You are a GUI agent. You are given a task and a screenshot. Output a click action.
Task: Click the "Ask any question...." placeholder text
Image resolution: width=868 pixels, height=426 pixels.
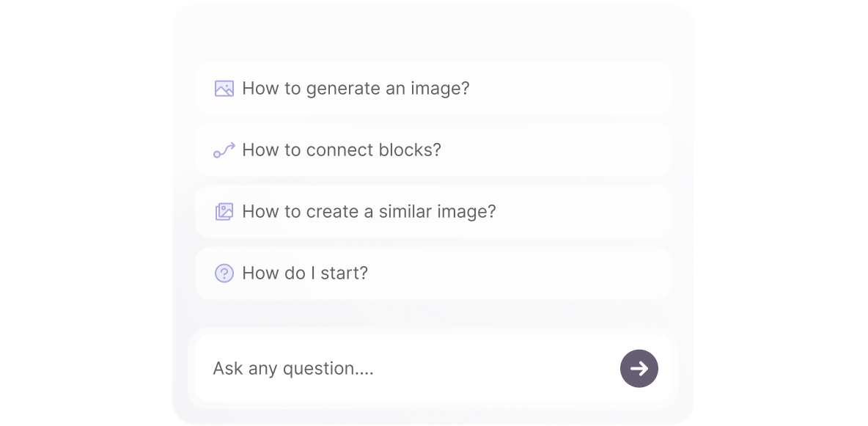pos(293,368)
